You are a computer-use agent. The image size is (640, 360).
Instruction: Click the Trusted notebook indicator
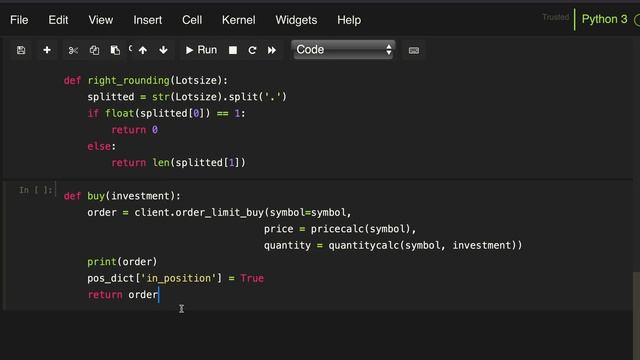[x=556, y=17]
